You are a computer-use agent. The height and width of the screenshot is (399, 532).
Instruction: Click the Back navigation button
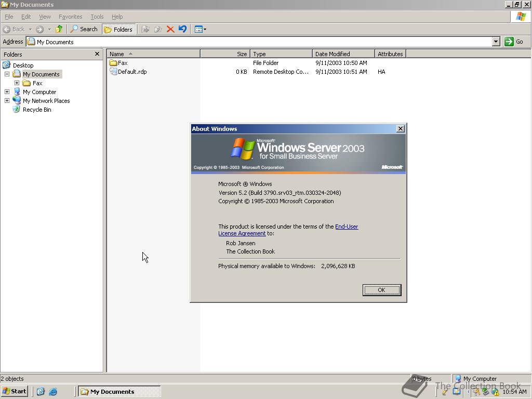[x=14, y=29]
